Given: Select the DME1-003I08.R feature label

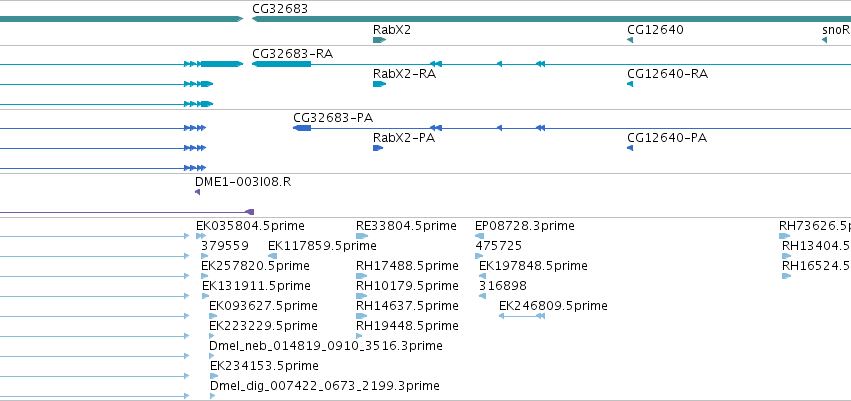Looking at the screenshot, I should click(x=243, y=182).
